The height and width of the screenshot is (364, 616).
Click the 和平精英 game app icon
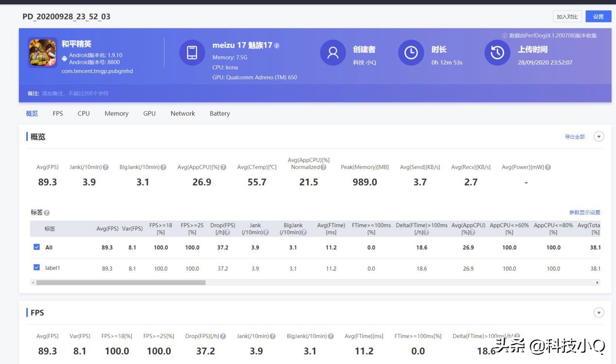pyautogui.click(x=42, y=51)
